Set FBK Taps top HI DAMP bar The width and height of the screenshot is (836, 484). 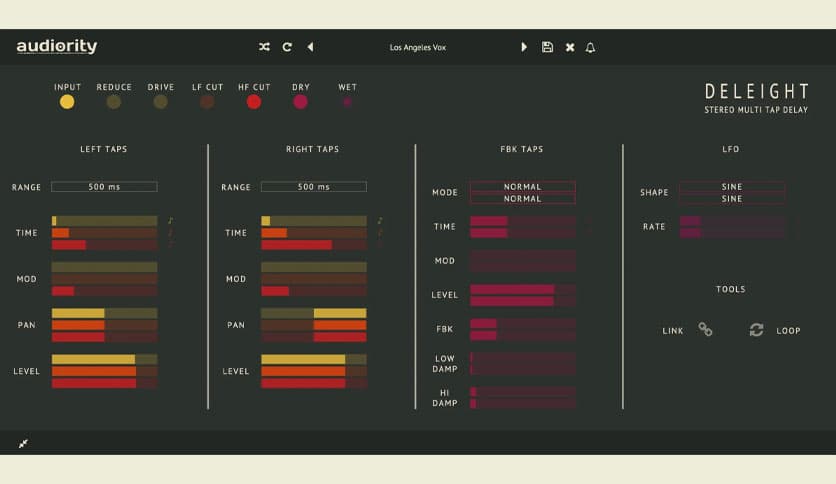pyautogui.click(x=523, y=392)
